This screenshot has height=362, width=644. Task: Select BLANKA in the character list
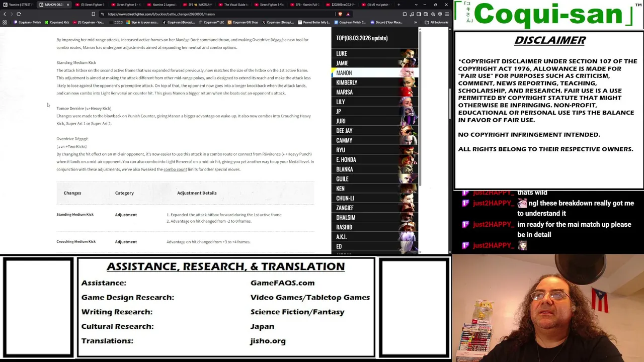pyautogui.click(x=375, y=169)
